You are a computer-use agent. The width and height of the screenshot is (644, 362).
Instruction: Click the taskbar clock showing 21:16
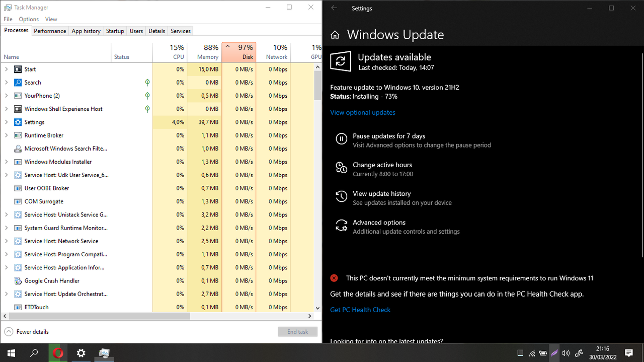click(x=602, y=353)
